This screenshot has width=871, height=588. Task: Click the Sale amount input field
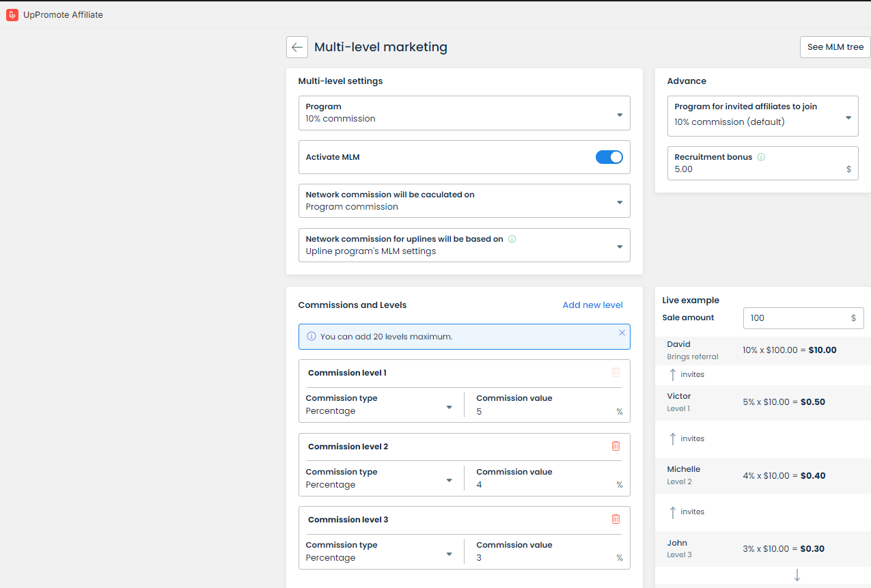tap(796, 318)
